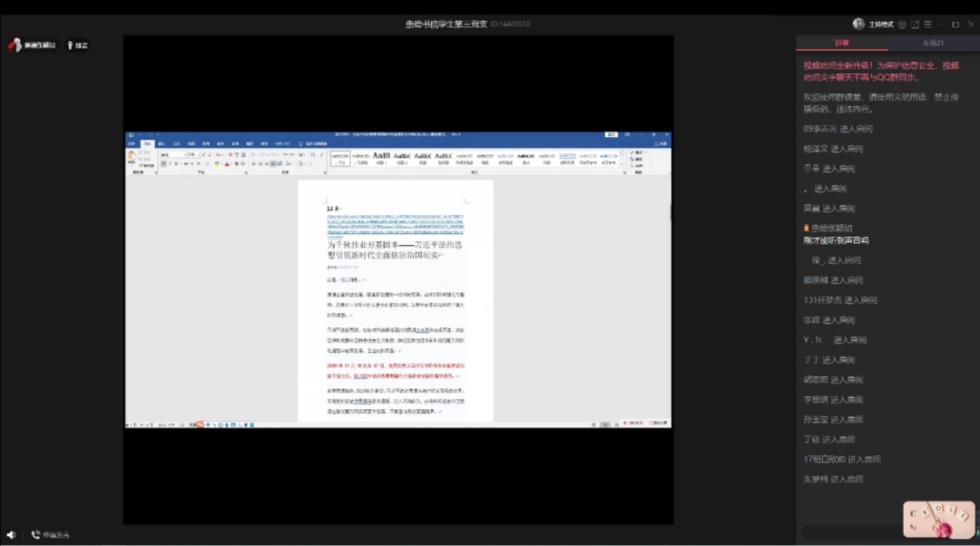The image size is (980, 546).
Task: Toggle the 主场模式 view mode
Action: pyautogui.click(x=880, y=24)
